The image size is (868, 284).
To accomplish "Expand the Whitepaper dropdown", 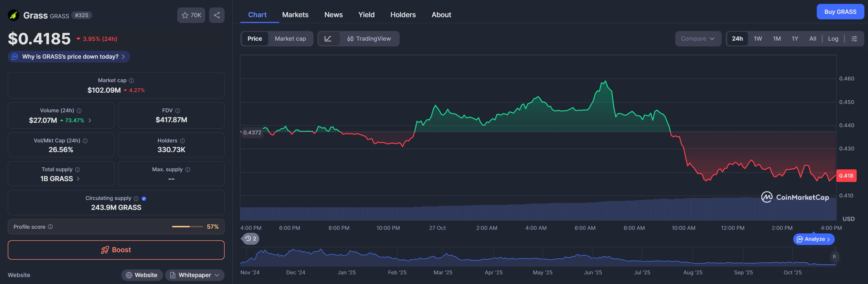I will click(x=195, y=275).
